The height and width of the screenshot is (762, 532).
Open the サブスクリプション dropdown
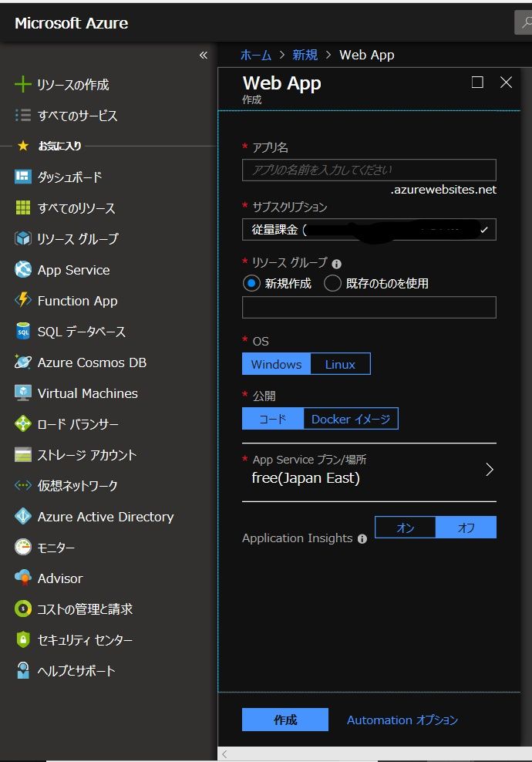(x=369, y=229)
